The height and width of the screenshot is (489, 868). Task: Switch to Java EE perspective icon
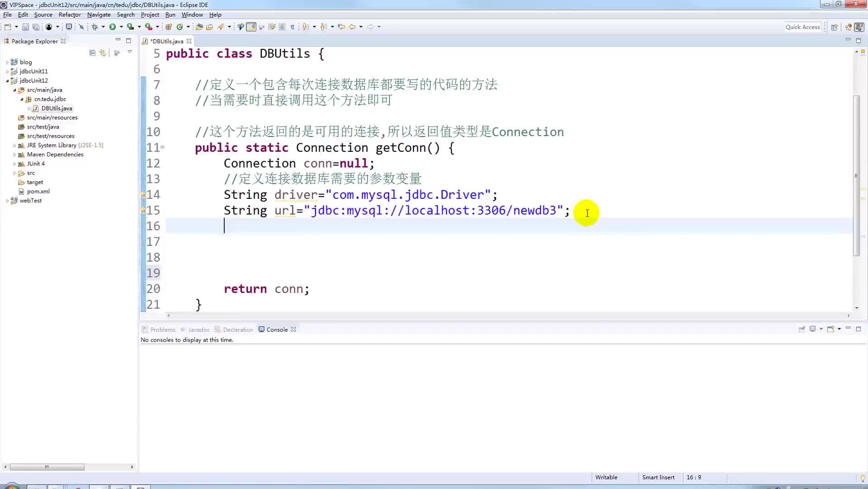coord(848,27)
